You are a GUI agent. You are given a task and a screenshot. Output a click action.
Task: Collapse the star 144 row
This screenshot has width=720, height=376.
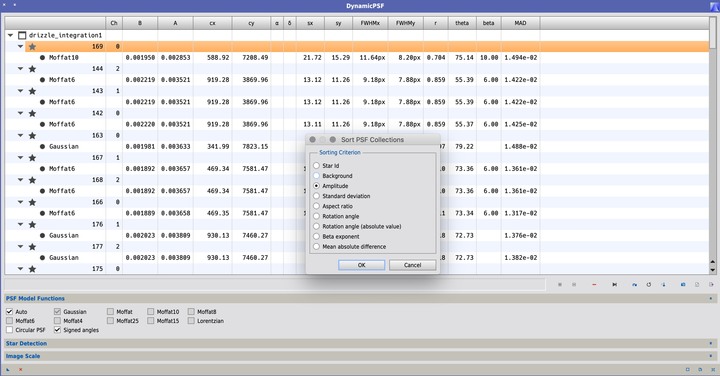pyautogui.click(x=20, y=69)
